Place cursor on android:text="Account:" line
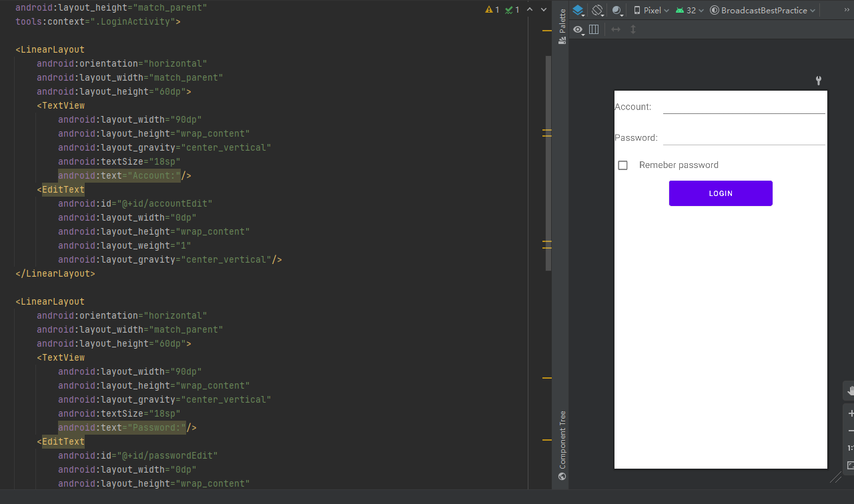 pyautogui.click(x=125, y=176)
